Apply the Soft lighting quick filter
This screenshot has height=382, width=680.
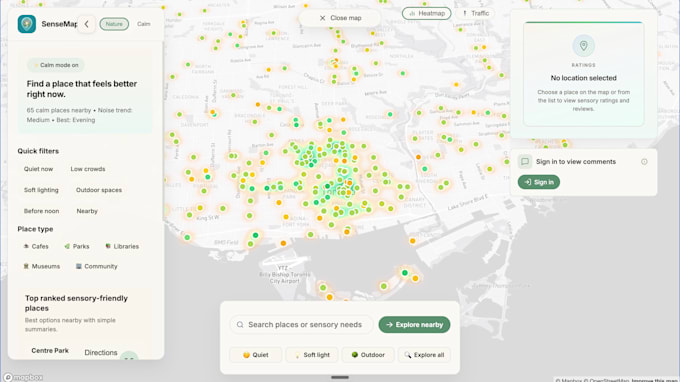click(x=41, y=190)
